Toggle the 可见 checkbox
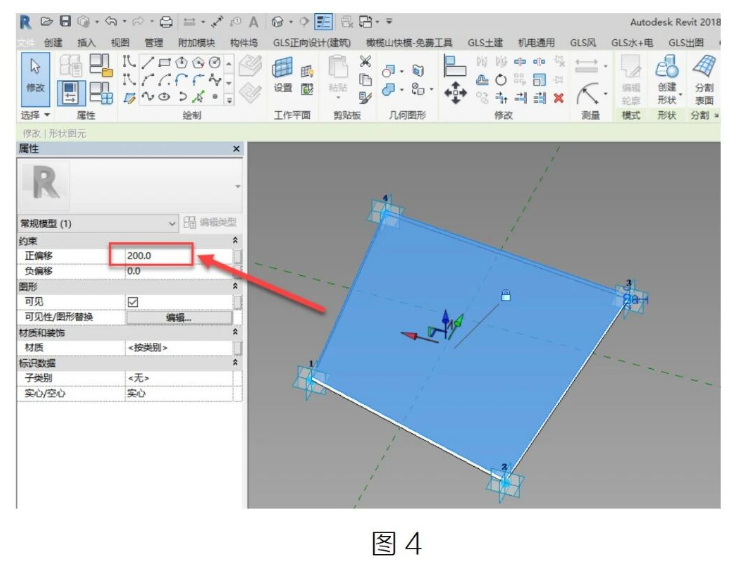Screen dimensions: 746x568 (133, 302)
